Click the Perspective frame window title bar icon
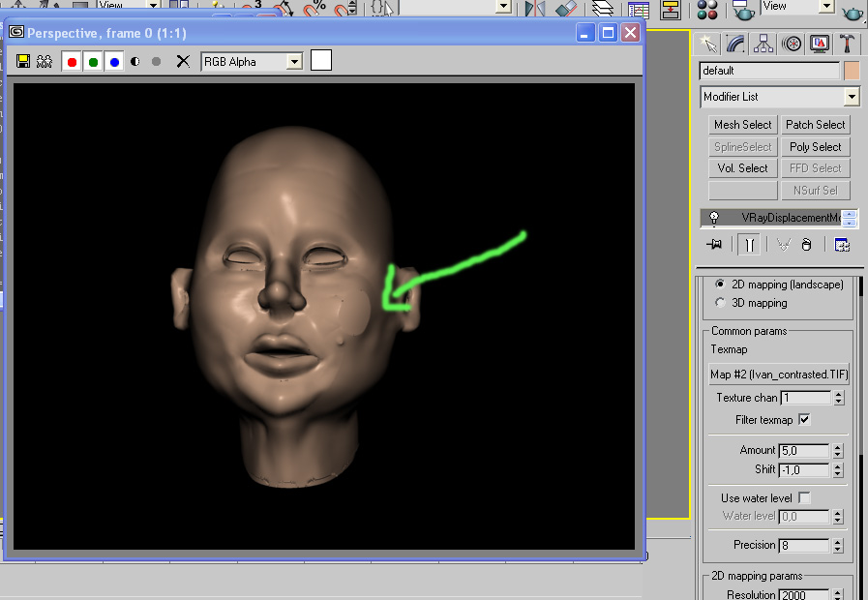The width and height of the screenshot is (868, 600). (16, 32)
